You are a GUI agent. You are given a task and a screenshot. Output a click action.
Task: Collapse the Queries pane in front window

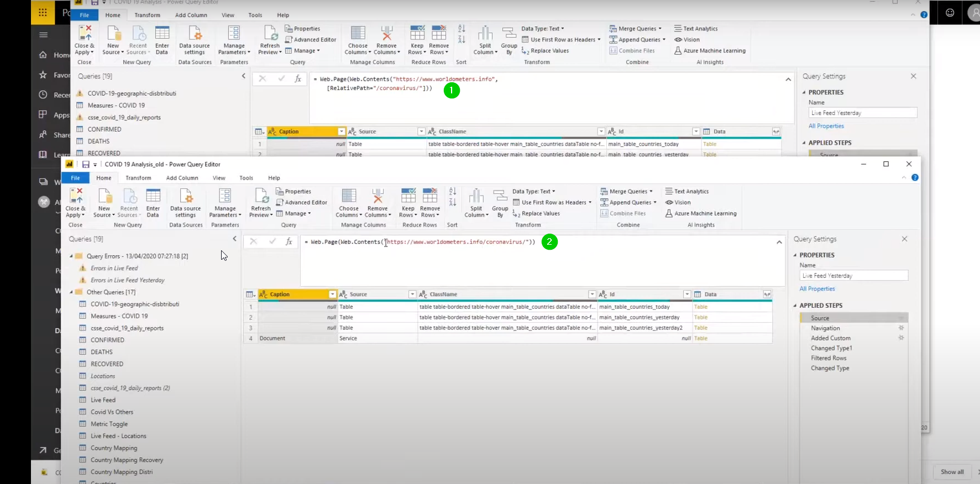(235, 239)
